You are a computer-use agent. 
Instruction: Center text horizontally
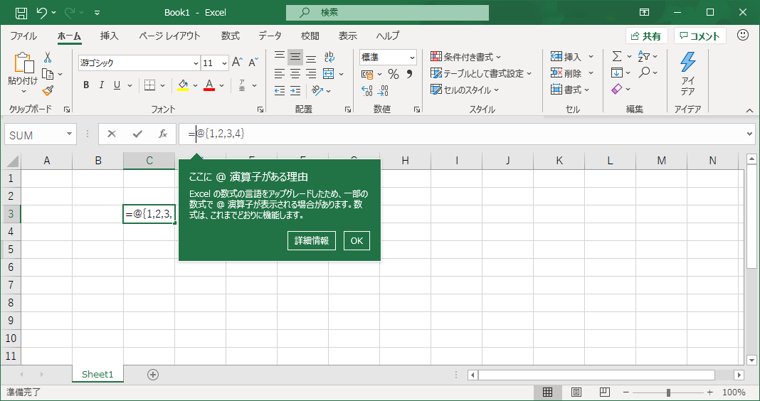295,74
